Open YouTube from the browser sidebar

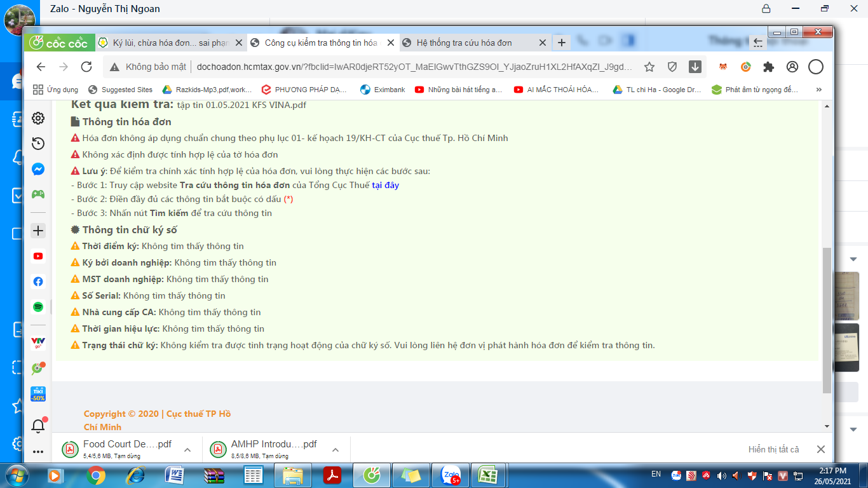38,256
